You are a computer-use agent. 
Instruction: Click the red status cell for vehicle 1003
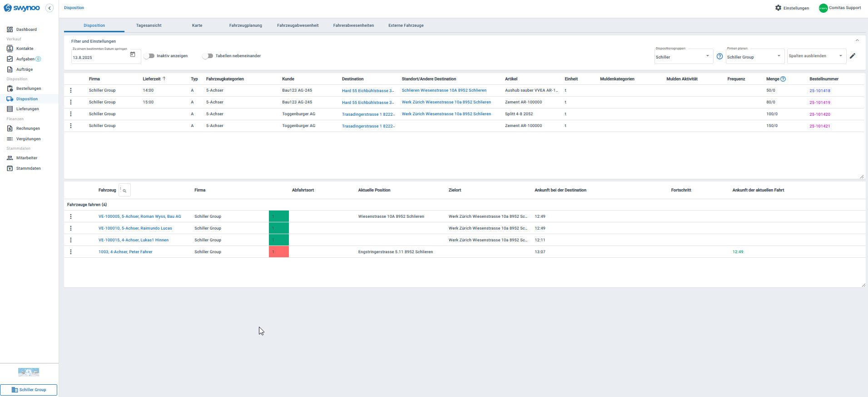click(x=279, y=252)
